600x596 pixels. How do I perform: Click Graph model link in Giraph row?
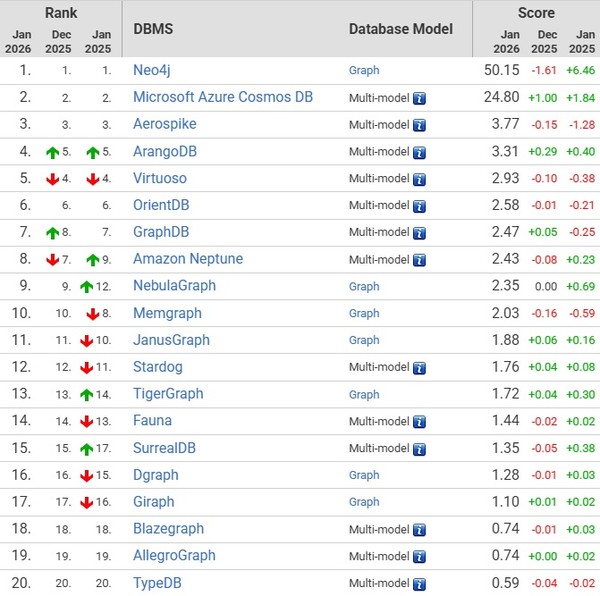point(364,502)
